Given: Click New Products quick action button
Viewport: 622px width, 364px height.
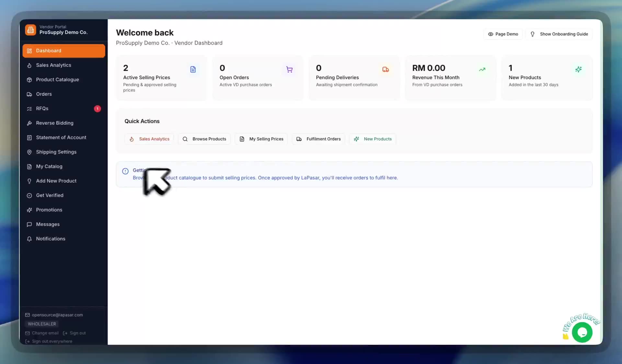Looking at the screenshot, I should [373, 139].
